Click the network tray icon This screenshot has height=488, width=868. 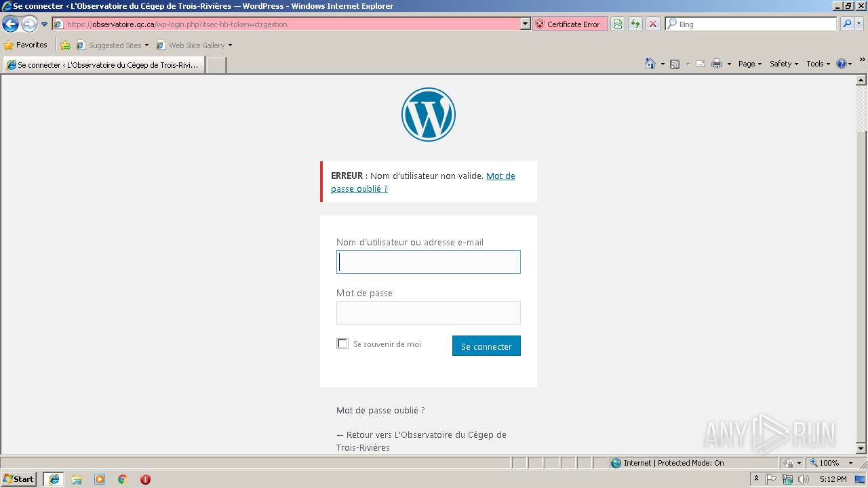point(787,479)
